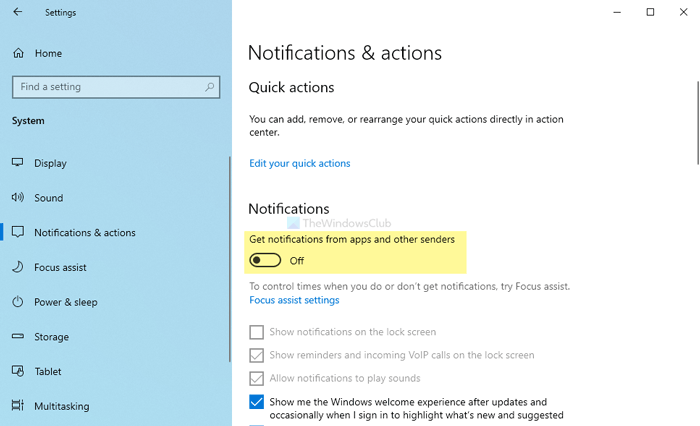
Task: Click the Sound speaker icon
Action: pyautogui.click(x=18, y=198)
